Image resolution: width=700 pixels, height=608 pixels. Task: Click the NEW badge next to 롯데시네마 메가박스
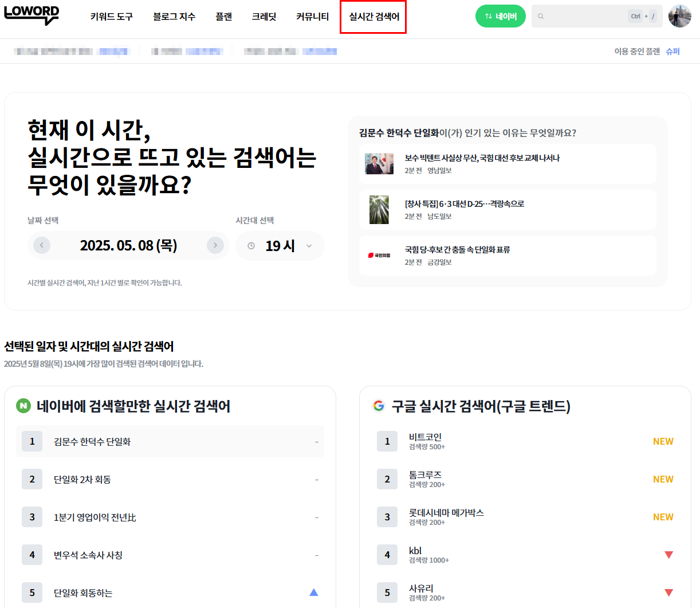pyautogui.click(x=663, y=517)
